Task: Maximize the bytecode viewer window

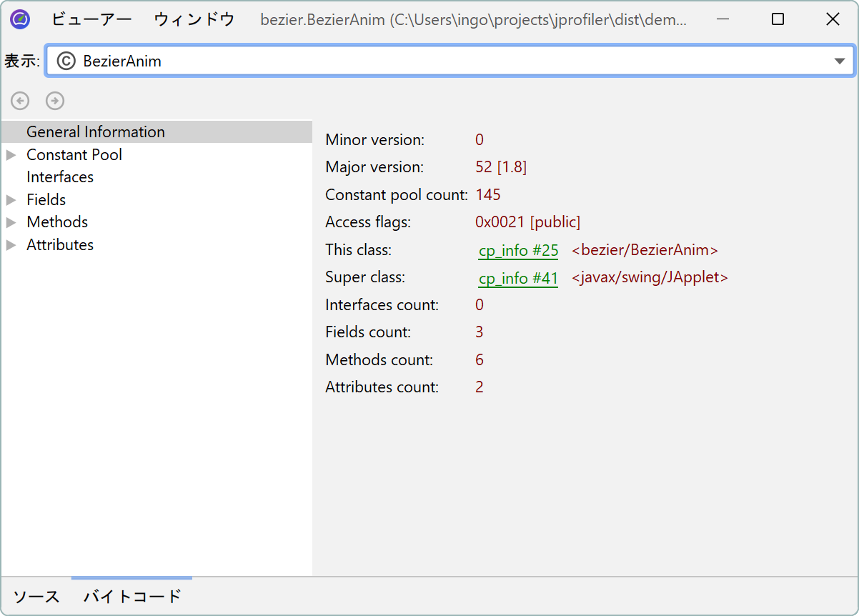Action: (x=778, y=19)
